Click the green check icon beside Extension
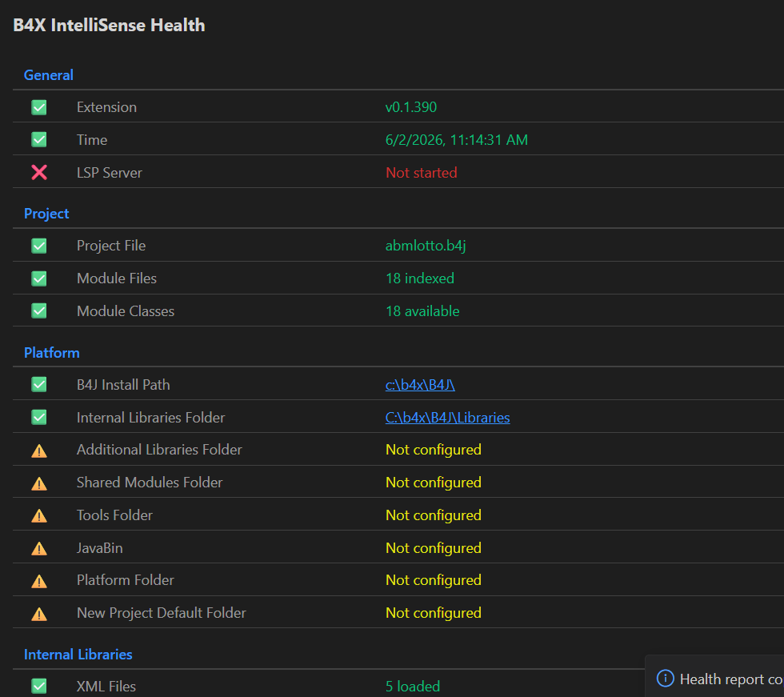 coord(39,107)
